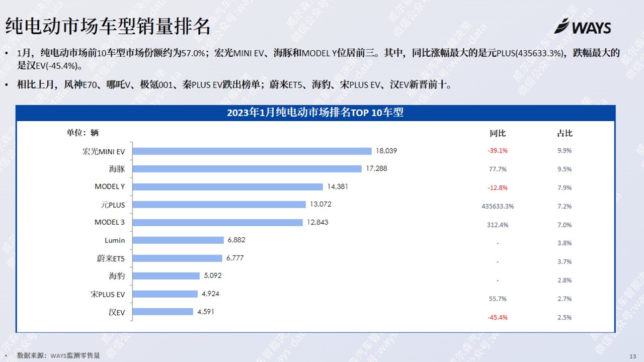Click the value 17,288

pos(377,168)
